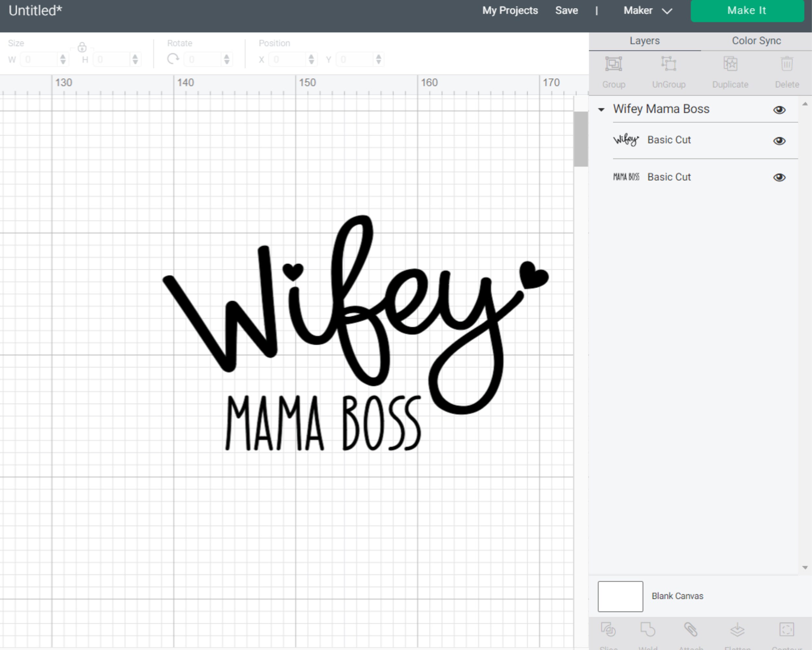
Task: Click the green Make It button
Action: [747, 10]
